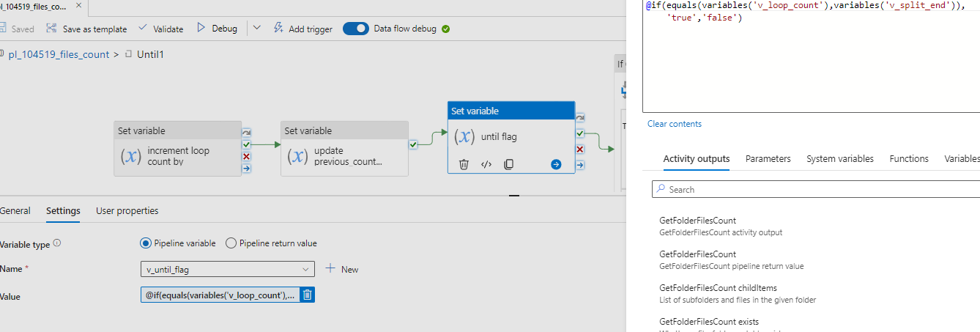Image resolution: width=980 pixels, height=332 pixels.
Task: Switch to the Functions tab
Action: click(908, 158)
